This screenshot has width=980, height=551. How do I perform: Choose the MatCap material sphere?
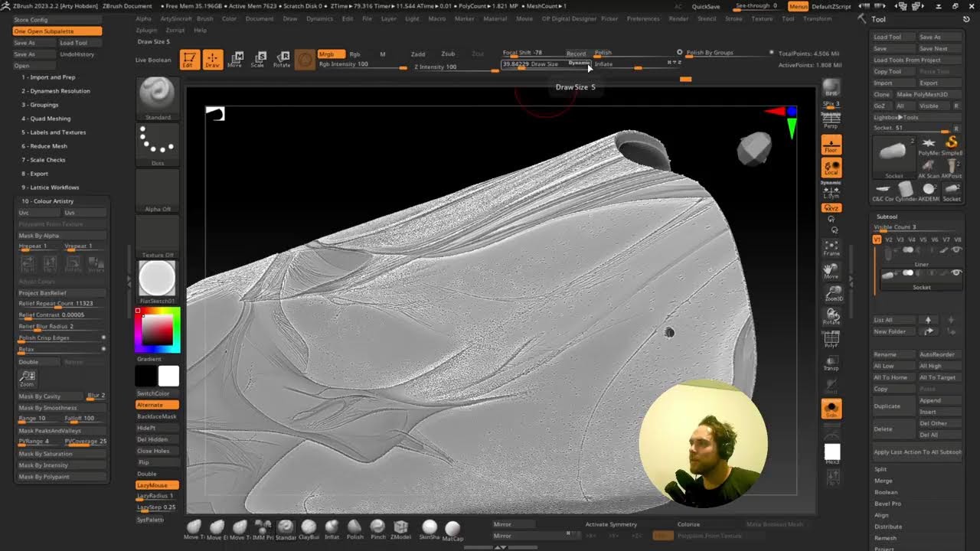point(452,530)
